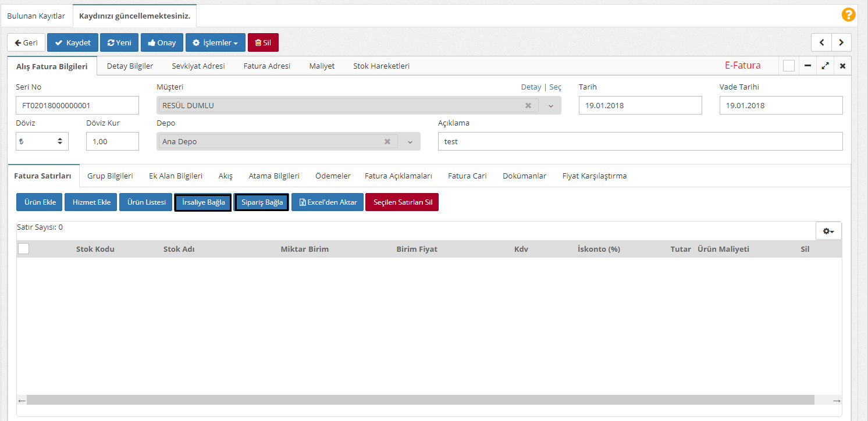Toggle the E-Fatura checkbox
This screenshot has height=421, width=868.
coord(788,66)
